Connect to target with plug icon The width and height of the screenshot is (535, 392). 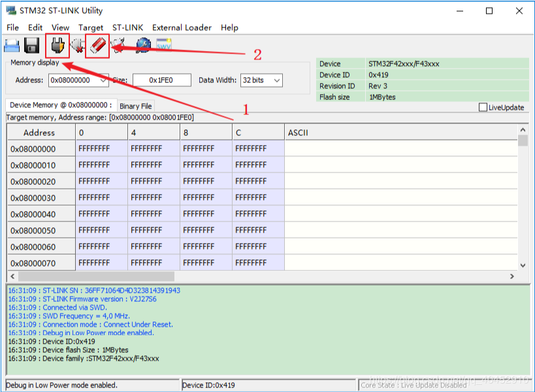(57, 46)
